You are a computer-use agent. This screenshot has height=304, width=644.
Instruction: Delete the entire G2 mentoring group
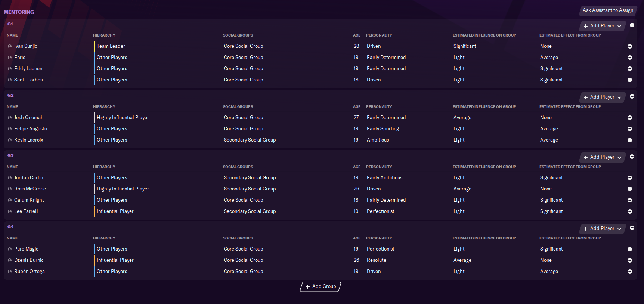click(632, 96)
